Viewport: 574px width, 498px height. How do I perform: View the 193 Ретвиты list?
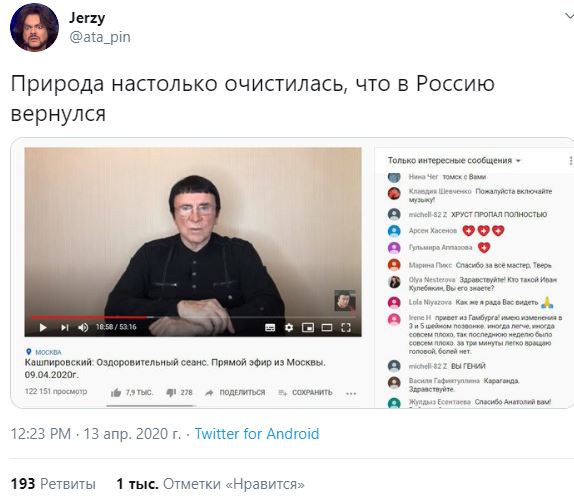coord(53,484)
